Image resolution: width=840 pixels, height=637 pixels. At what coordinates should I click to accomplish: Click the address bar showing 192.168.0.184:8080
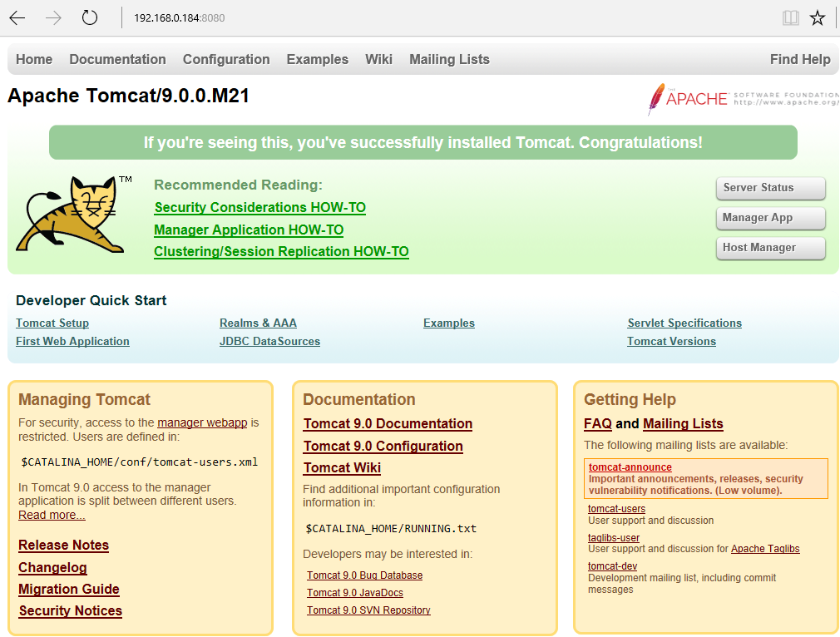(x=179, y=17)
